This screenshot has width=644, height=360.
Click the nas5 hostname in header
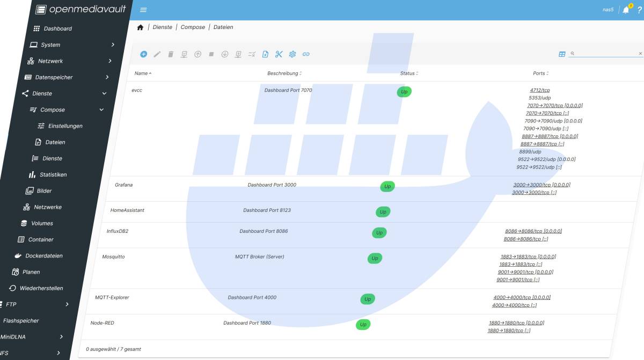608,10
